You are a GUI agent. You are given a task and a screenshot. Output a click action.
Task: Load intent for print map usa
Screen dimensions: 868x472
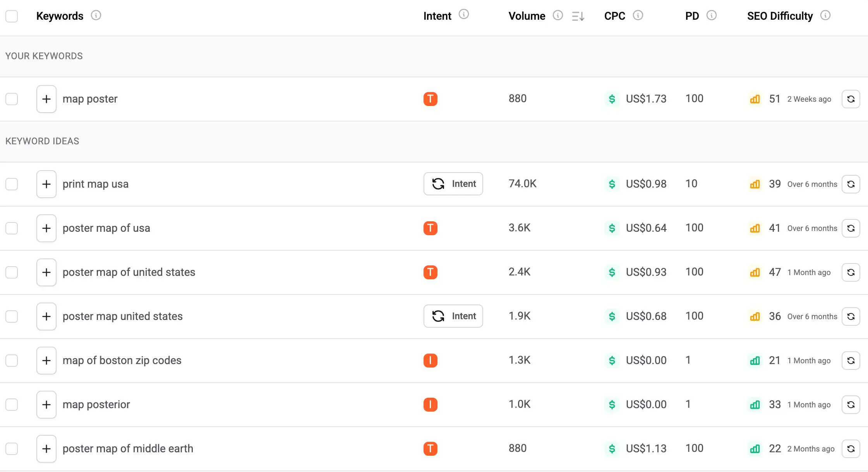(x=453, y=184)
